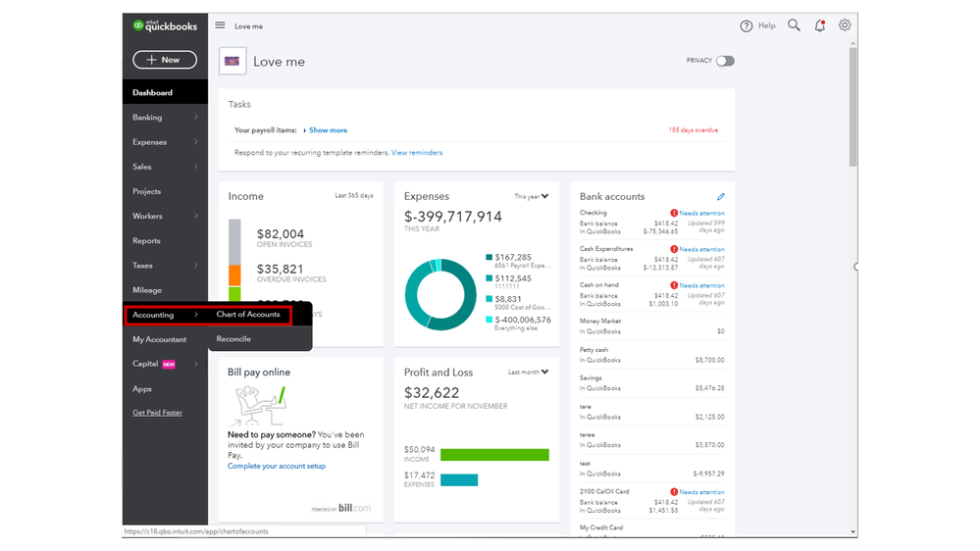This screenshot has width=980, height=551.
Task: Expand the Sales submenu chevron
Action: (196, 166)
